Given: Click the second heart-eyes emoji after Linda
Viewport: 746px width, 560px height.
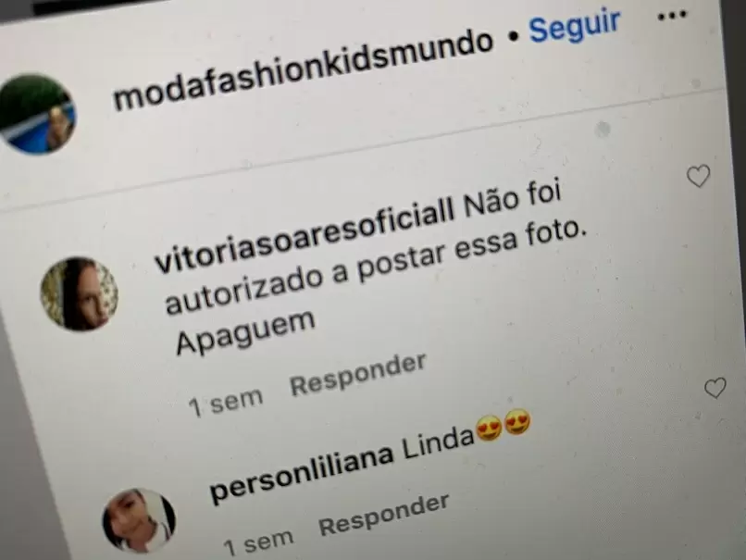Looking at the screenshot, I should [517, 422].
